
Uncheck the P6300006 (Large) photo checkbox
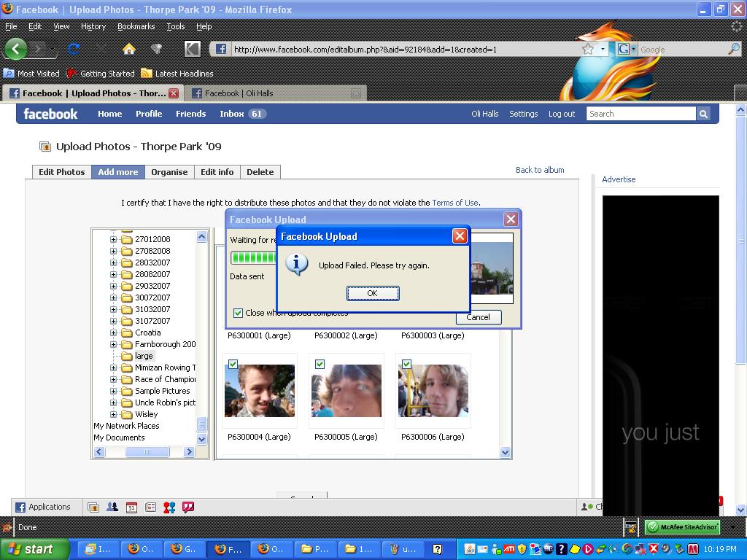tap(406, 364)
